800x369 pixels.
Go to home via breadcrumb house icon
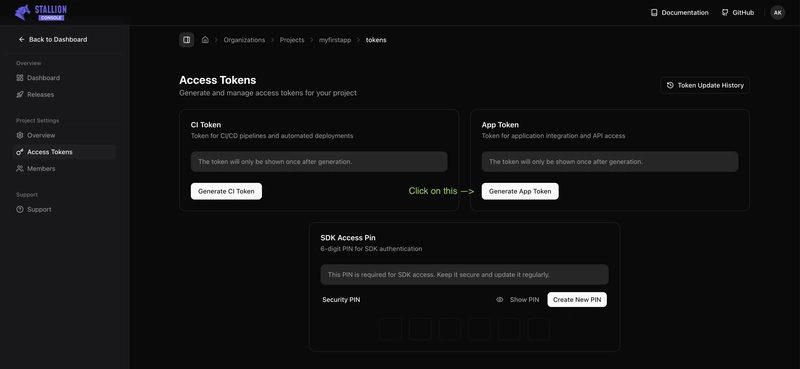(x=205, y=40)
